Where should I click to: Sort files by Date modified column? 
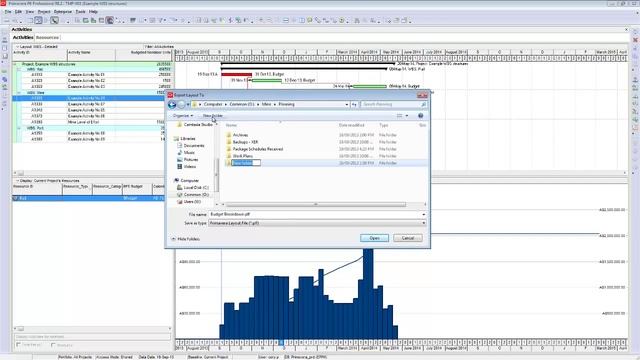pyautogui.click(x=351, y=125)
